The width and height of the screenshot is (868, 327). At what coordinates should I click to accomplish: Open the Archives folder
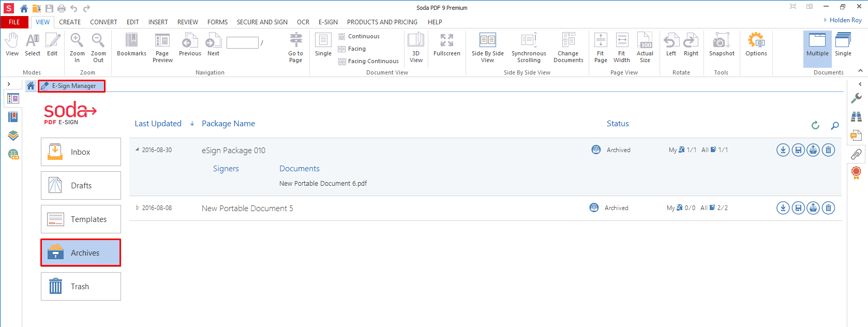click(81, 252)
